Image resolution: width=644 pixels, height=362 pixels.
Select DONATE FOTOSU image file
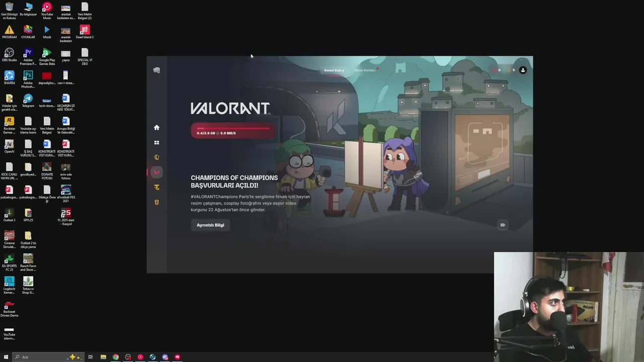47,171
